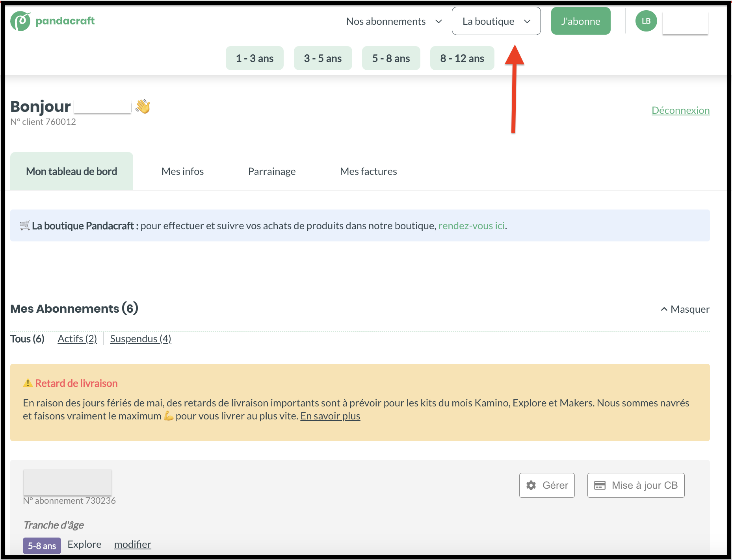This screenshot has height=560, width=732.
Task: Filter by Actifs (2) subscriptions
Action: point(77,339)
